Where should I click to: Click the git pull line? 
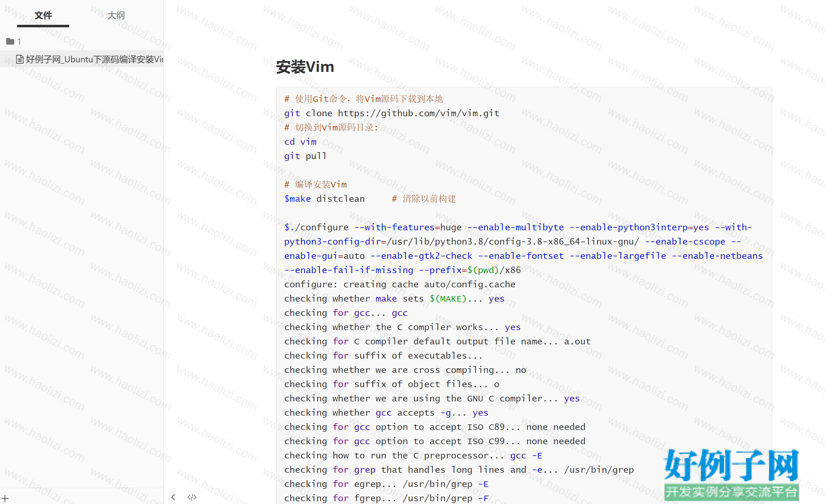(305, 156)
